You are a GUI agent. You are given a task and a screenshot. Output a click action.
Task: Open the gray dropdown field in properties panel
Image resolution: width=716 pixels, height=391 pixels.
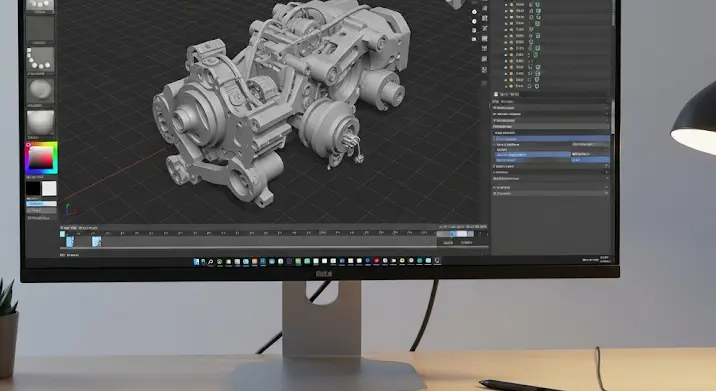point(590,144)
